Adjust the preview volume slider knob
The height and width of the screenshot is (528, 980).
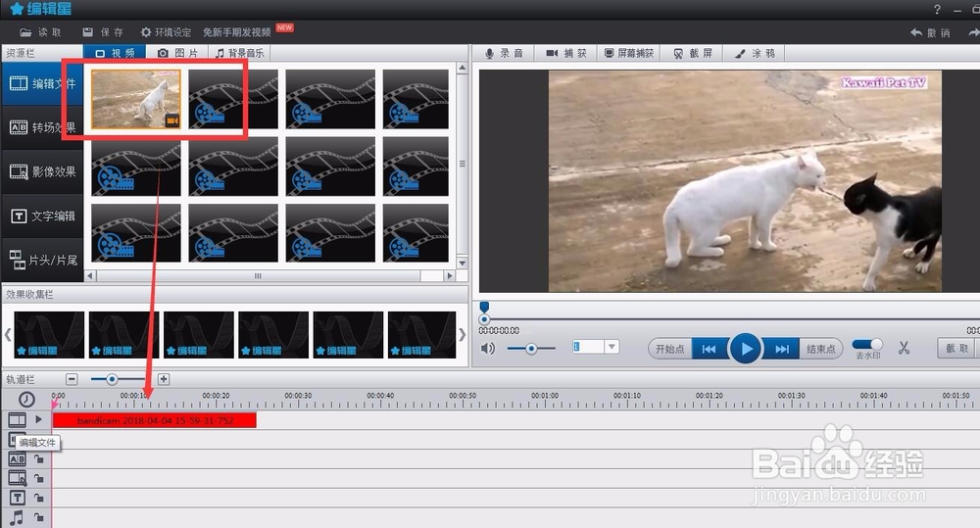pyautogui.click(x=531, y=349)
